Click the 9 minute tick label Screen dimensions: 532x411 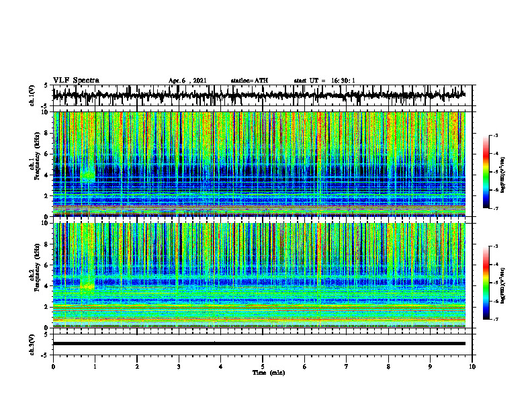(430, 367)
